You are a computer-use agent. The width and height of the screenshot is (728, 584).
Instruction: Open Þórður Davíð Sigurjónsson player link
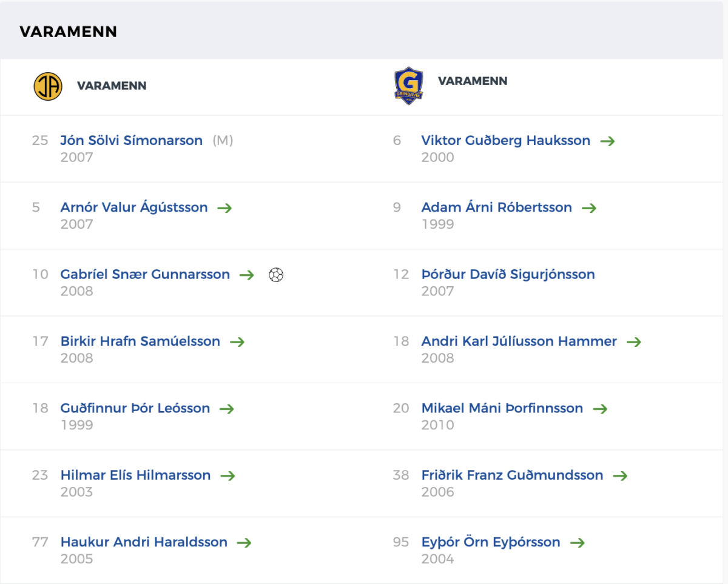(x=508, y=275)
